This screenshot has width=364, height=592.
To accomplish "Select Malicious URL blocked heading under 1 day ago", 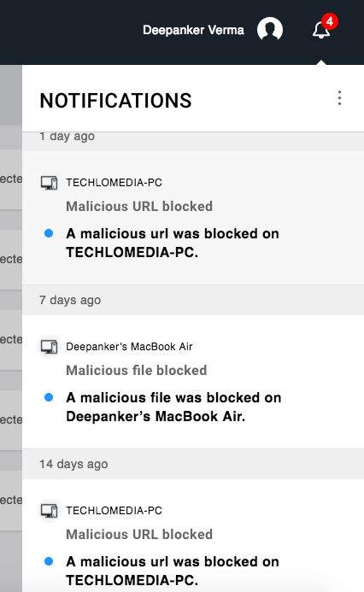I will click(139, 207).
